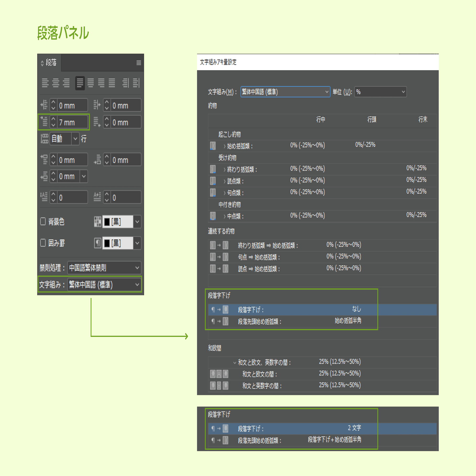Open the 単位(U) percent dropdown

380,92
